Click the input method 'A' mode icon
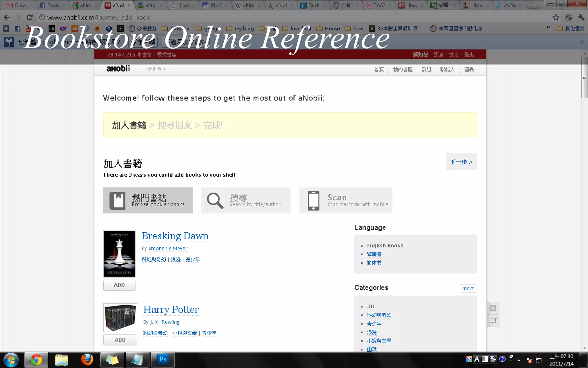 coord(477,359)
